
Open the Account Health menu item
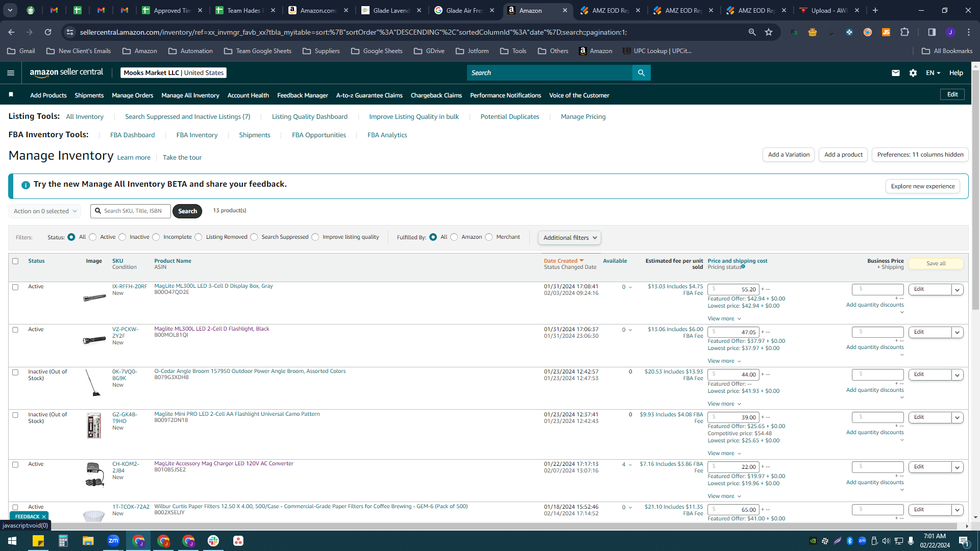[x=248, y=95]
